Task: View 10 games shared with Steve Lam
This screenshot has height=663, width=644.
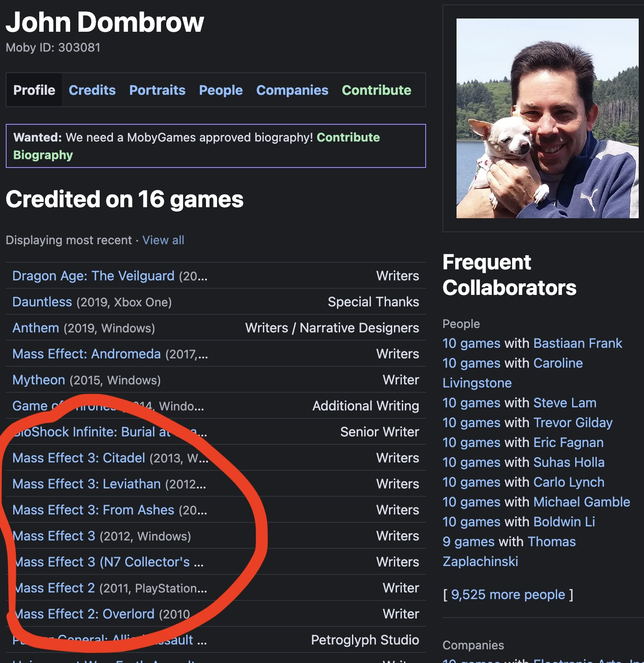Action: point(472,403)
